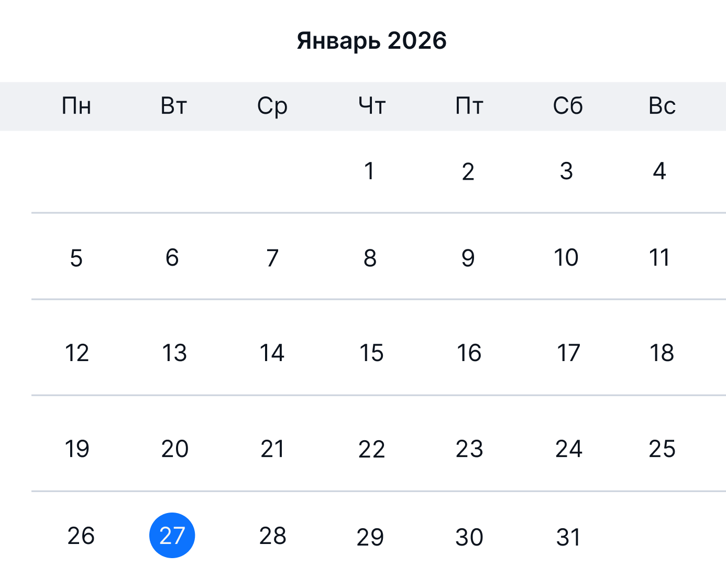
Task: Click the Вс weekday header
Action: click(662, 106)
